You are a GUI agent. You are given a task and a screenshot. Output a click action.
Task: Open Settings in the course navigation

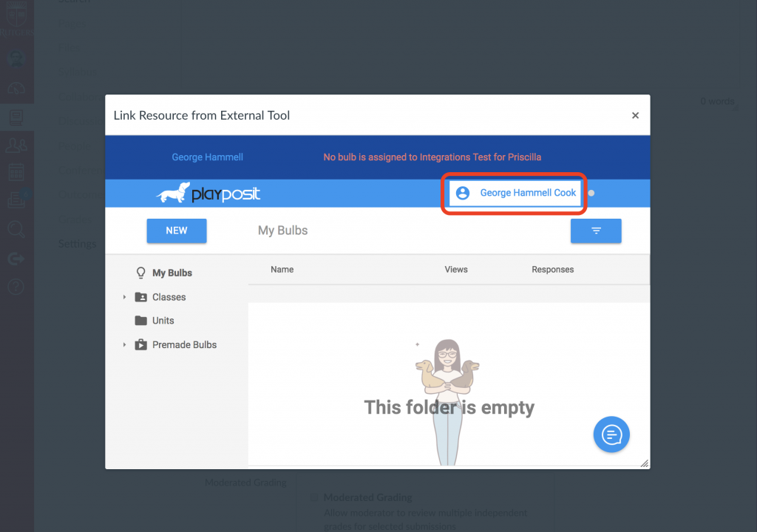pyautogui.click(x=78, y=244)
